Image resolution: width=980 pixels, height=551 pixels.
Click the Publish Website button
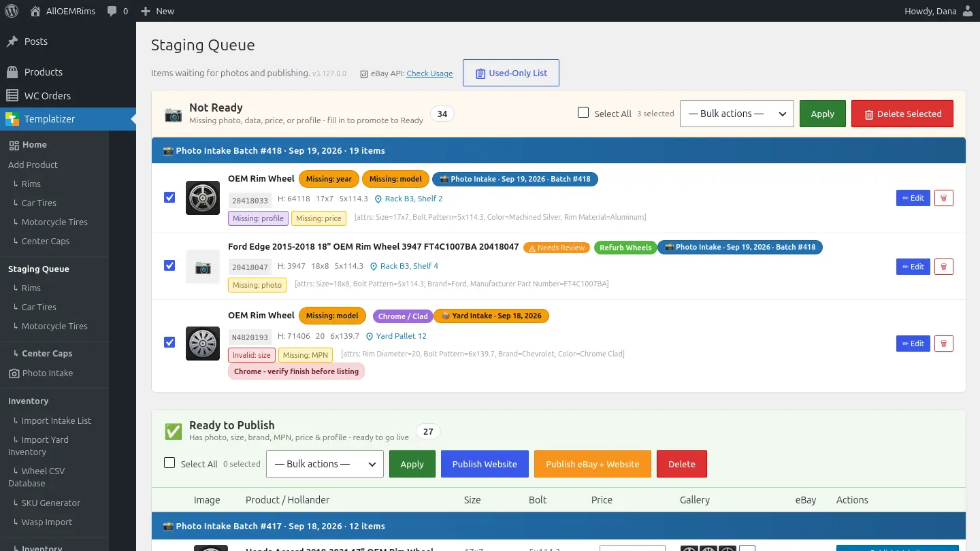pos(485,464)
